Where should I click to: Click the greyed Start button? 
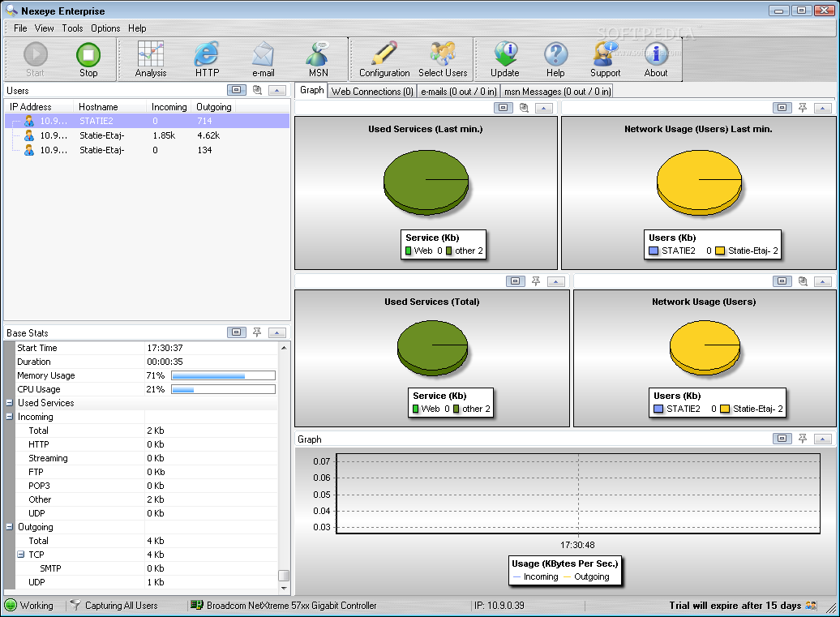tap(36, 59)
